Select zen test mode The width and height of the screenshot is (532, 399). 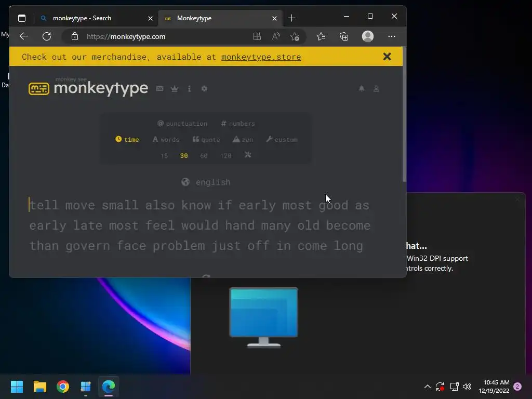tap(243, 139)
